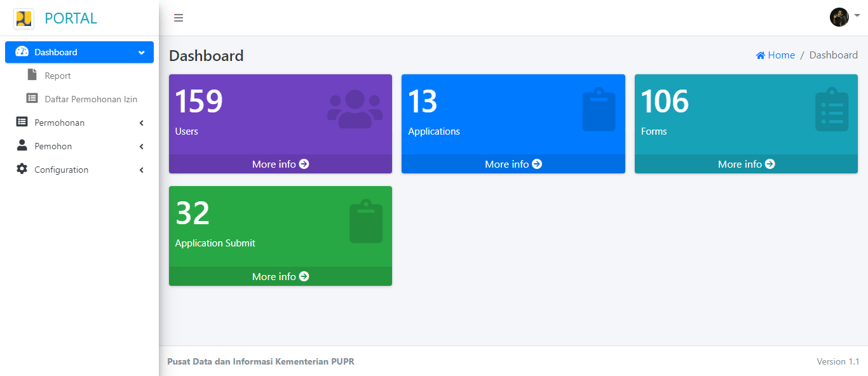Click the checklist icon in Forms card
The height and width of the screenshot is (376, 868).
(832, 110)
